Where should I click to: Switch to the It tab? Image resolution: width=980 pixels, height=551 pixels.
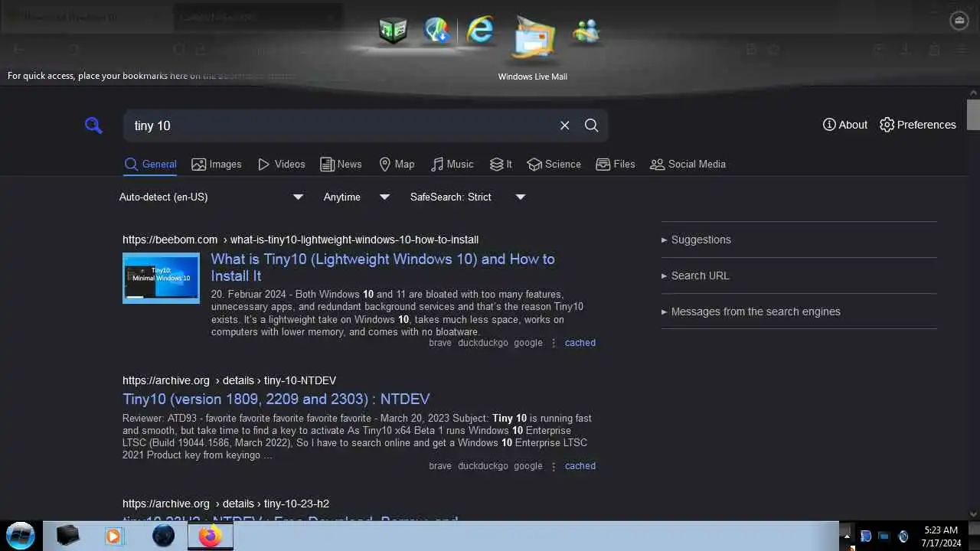click(x=501, y=164)
